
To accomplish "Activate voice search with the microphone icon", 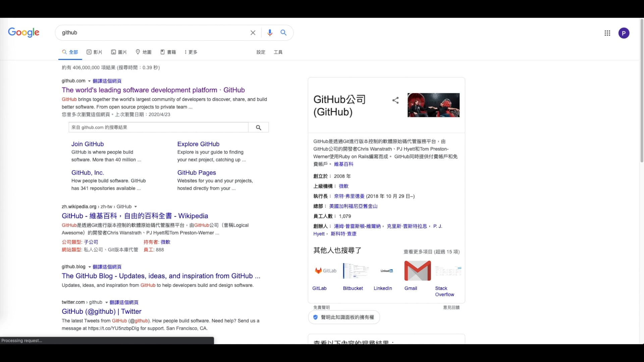I will point(270,33).
